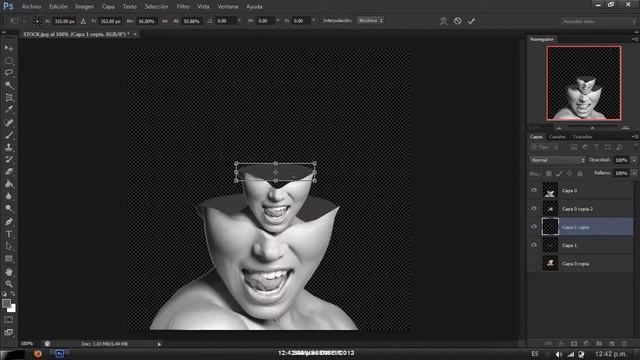
Task: Toggle lock all padlock
Action: click(580, 173)
